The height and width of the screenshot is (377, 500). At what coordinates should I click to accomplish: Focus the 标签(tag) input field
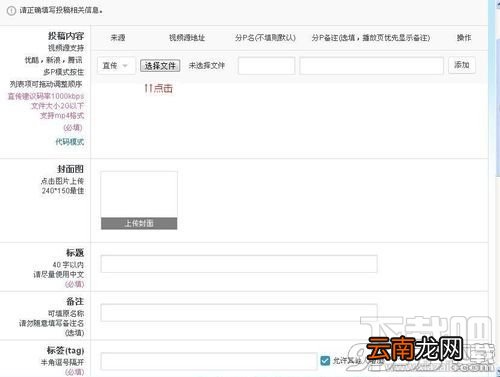click(209, 361)
